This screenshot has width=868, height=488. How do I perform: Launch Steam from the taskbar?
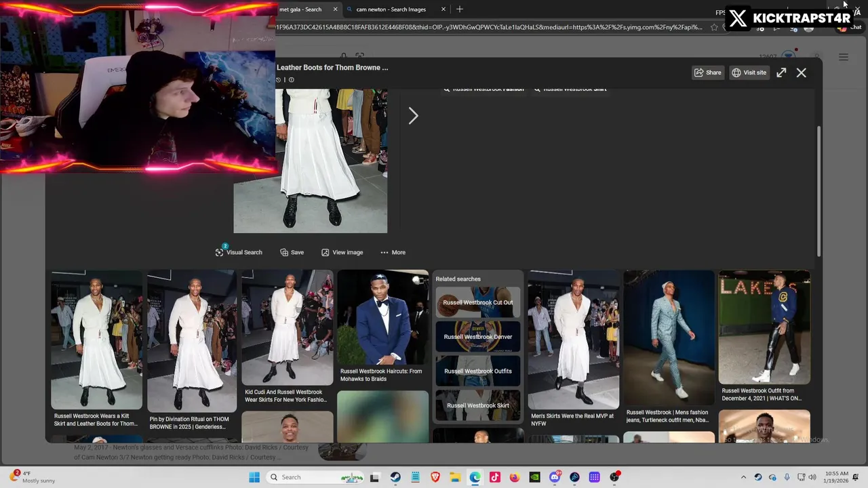pyautogui.click(x=395, y=477)
